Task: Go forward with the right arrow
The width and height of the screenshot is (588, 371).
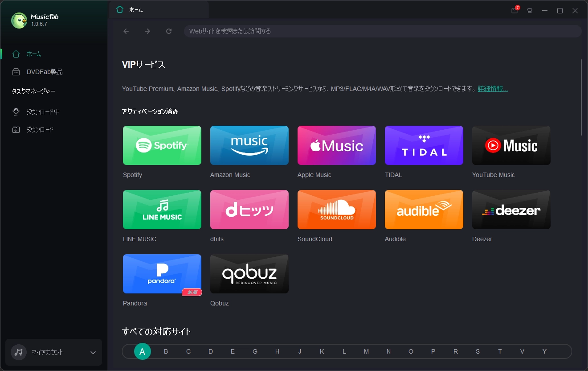Action: coord(147,31)
